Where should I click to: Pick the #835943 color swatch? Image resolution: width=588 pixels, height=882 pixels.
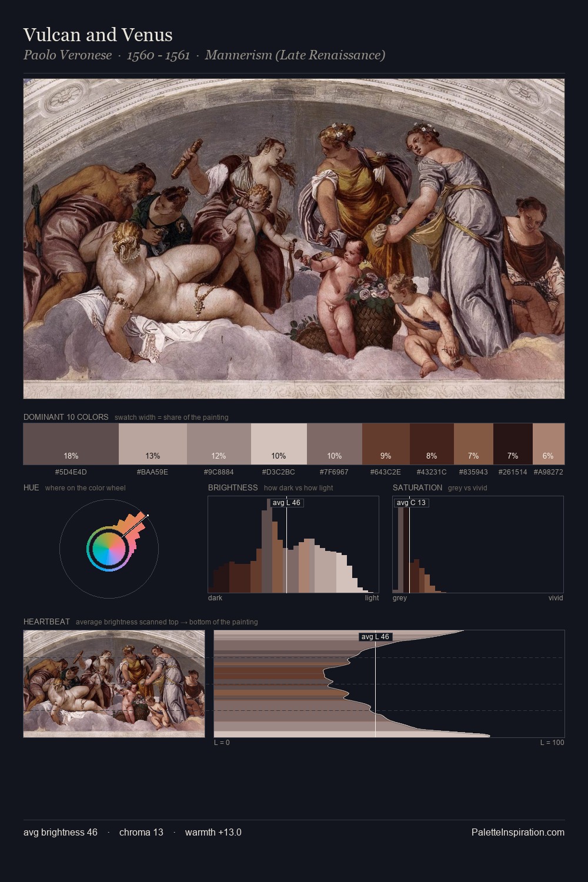tap(473, 444)
